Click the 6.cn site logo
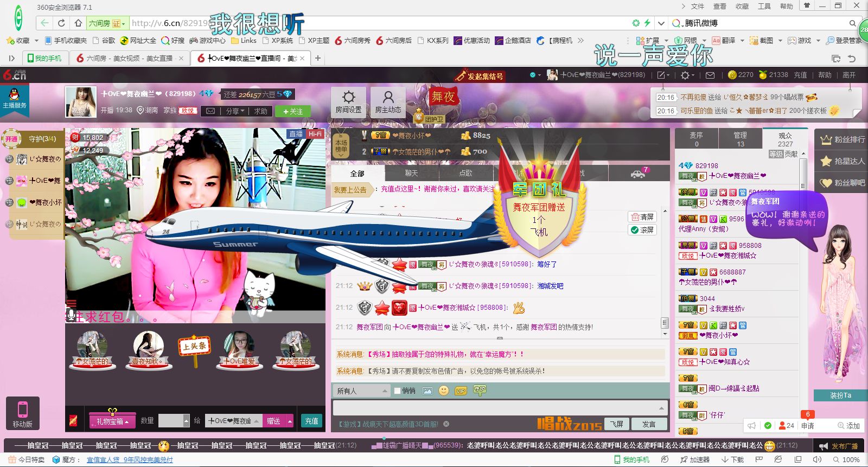The width and height of the screenshot is (868, 467). [x=15, y=75]
